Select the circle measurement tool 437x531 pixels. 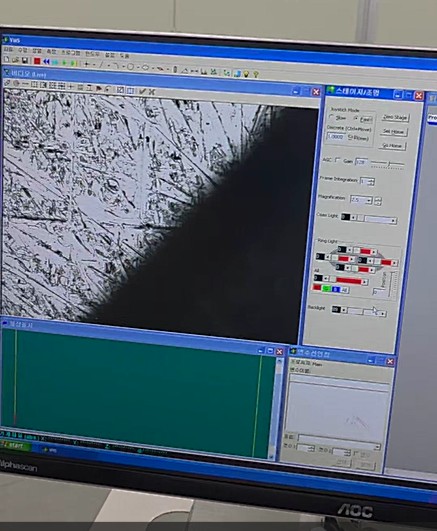coord(131,67)
